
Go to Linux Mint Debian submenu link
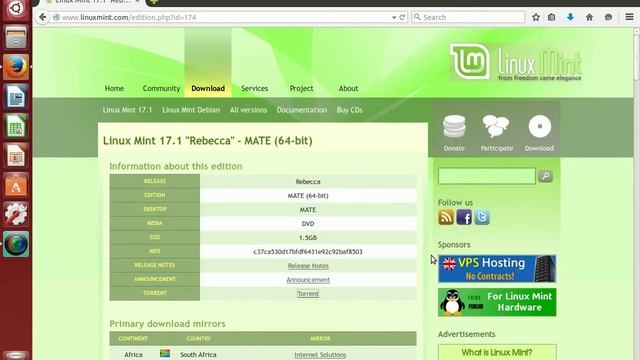coord(191,110)
